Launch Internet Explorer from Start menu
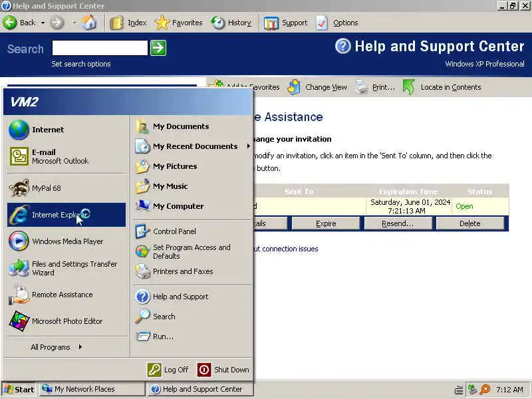The width and height of the screenshot is (532, 399). tap(66, 215)
